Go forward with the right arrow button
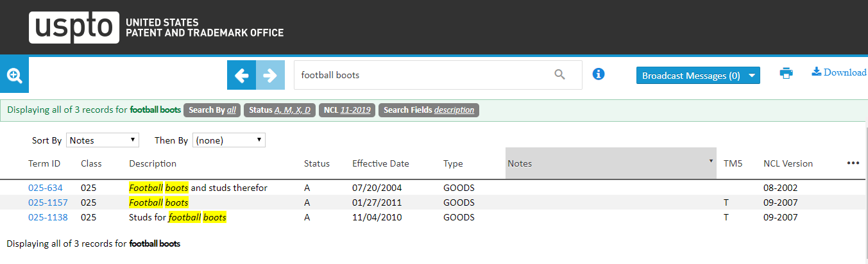The height and width of the screenshot is (264, 868). [270, 76]
